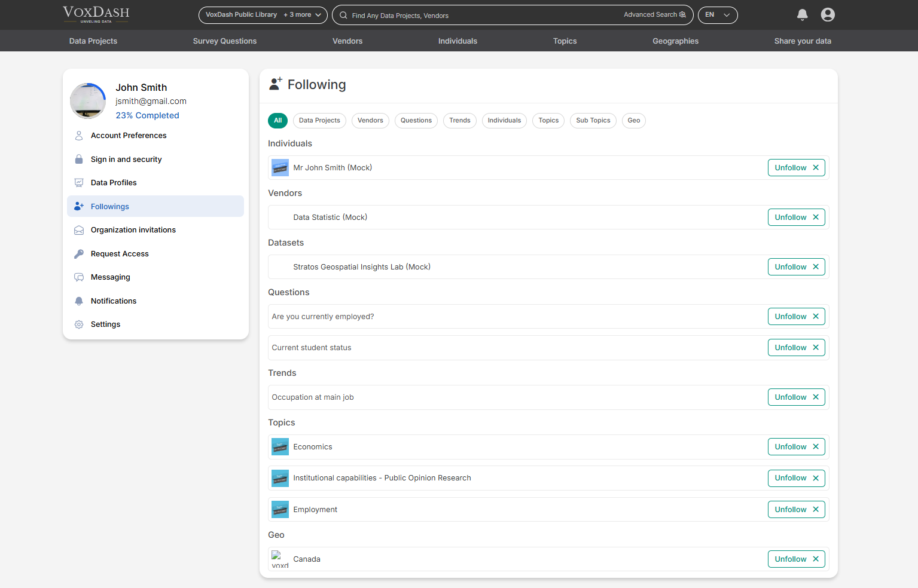Screen dimensions: 918x588
Task: Filter followings by Trends chip
Action: click(x=460, y=121)
